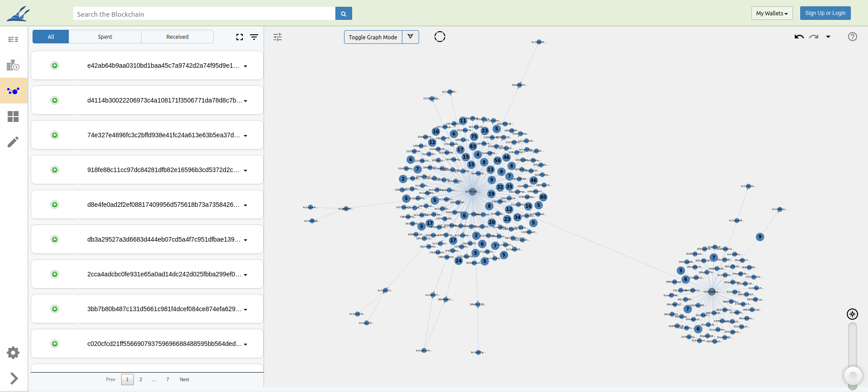Image resolution: width=868 pixels, height=392 pixels.
Task: Toggle the green plus on transaction e42ab64b
Action: (x=55, y=65)
